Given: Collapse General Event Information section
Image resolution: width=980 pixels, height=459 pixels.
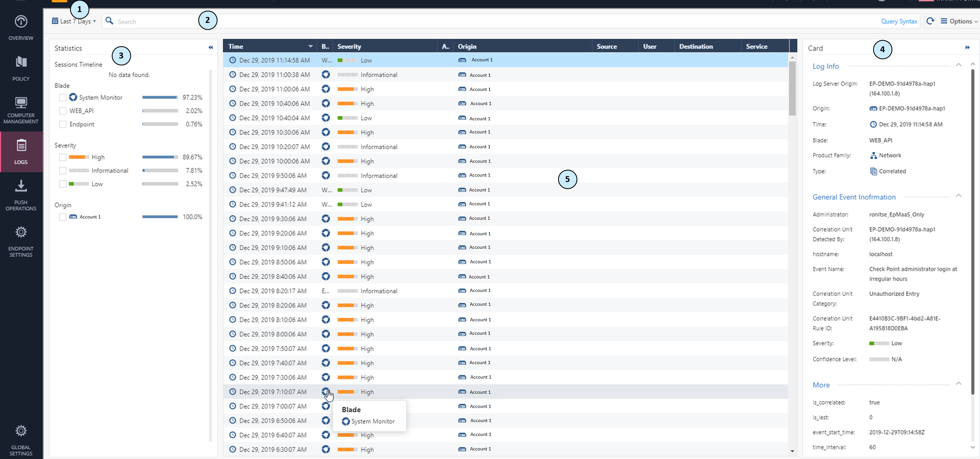Looking at the screenshot, I should 959,196.
